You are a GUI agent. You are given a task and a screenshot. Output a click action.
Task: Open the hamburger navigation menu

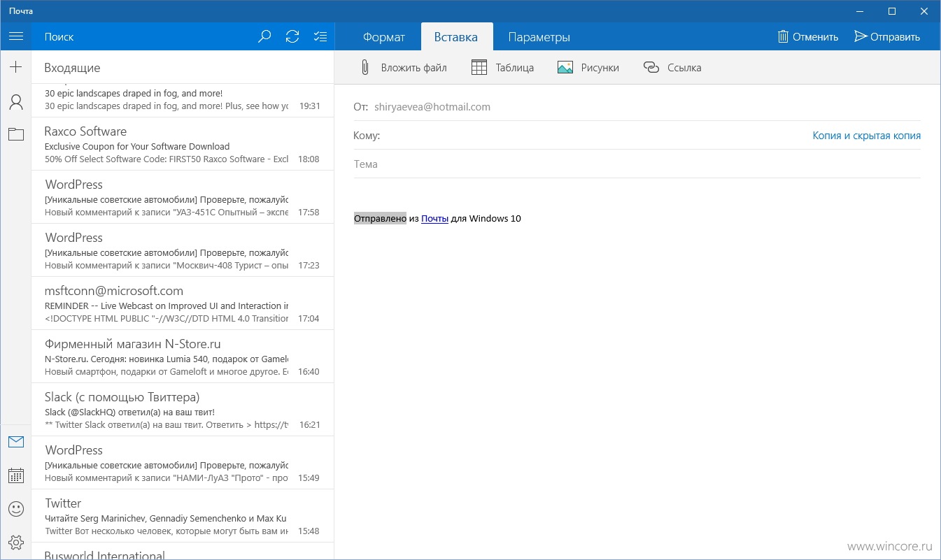[x=16, y=36]
